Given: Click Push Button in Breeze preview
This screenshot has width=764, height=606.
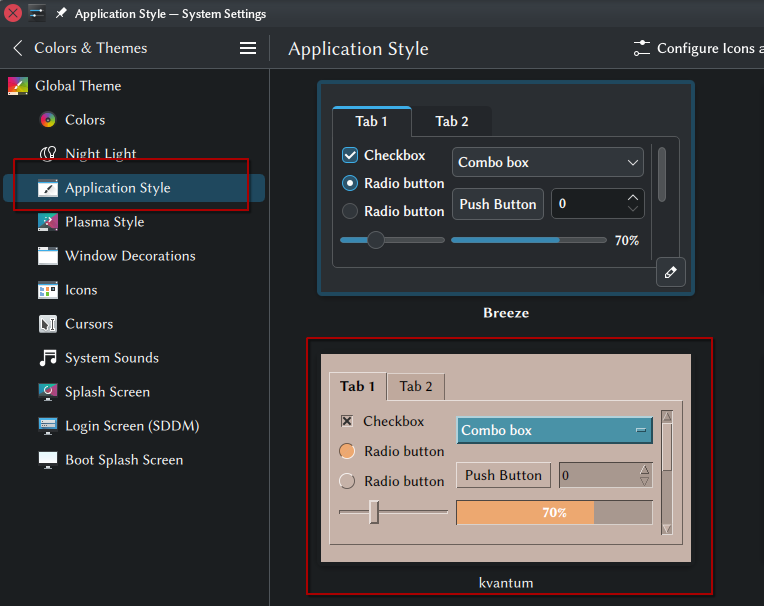Looking at the screenshot, I should tap(498, 204).
